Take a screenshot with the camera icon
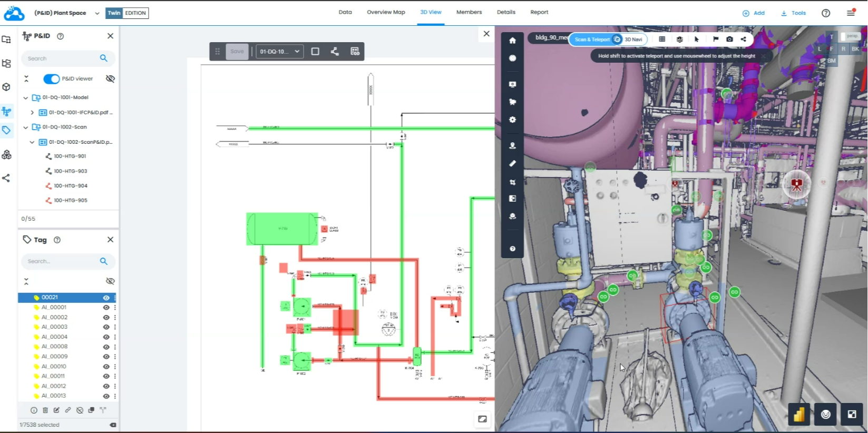This screenshot has width=868, height=433. click(x=729, y=39)
